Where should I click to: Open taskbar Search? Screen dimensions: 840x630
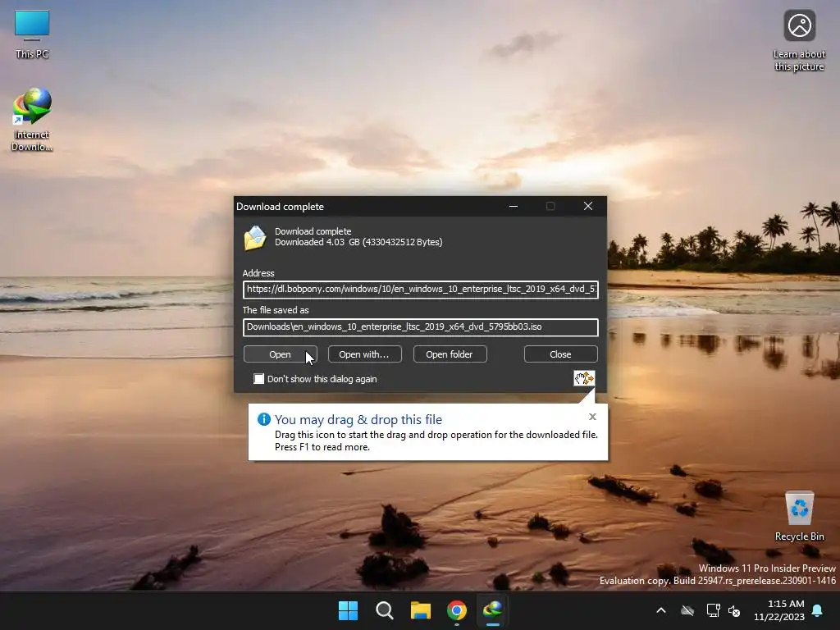[384, 610]
